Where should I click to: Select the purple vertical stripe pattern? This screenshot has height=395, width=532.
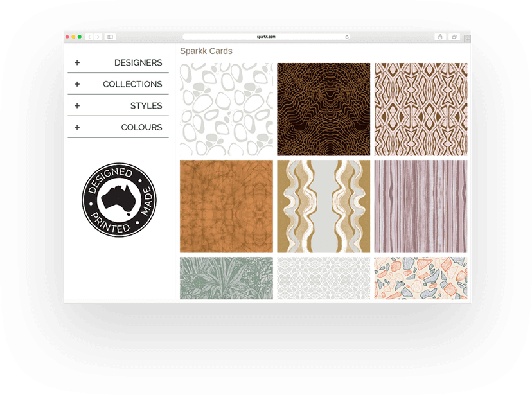pos(421,206)
